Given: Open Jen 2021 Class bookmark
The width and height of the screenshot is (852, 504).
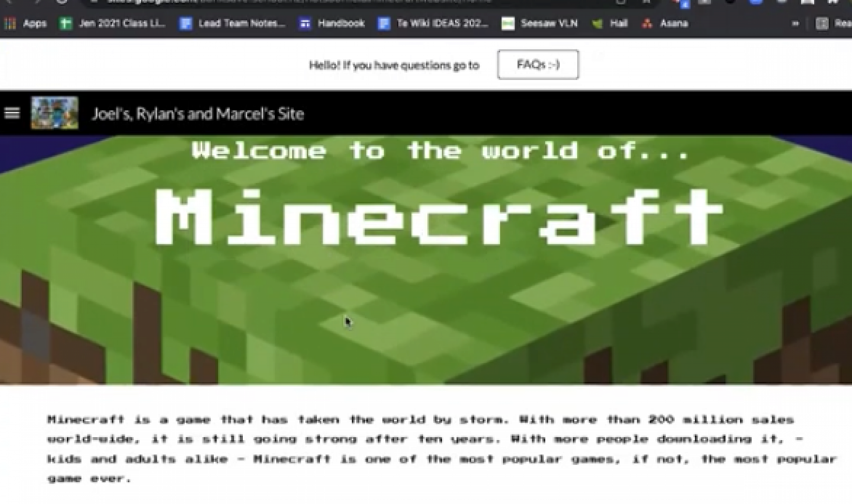Looking at the screenshot, I should click(x=113, y=23).
